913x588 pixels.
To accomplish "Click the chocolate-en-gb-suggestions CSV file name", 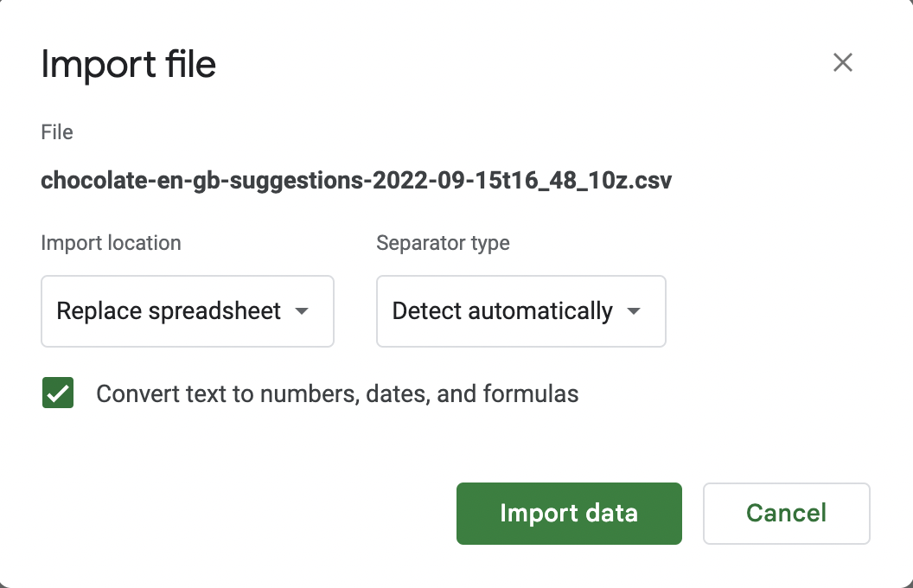I will point(356,181).
